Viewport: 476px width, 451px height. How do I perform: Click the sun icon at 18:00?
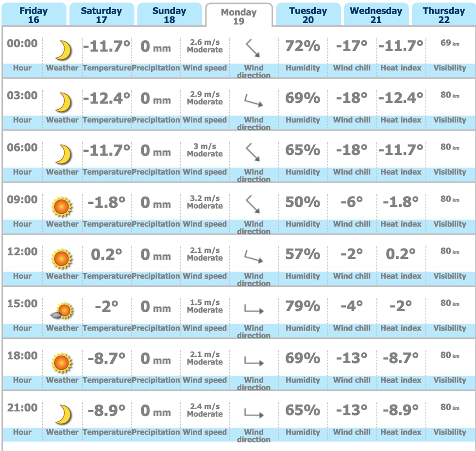pos(62,363)
